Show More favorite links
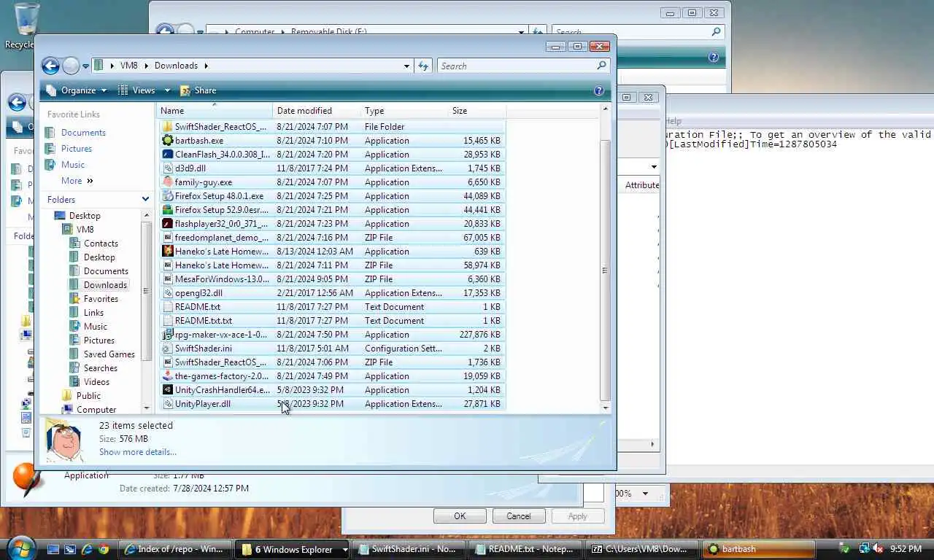The height and width of the screenshot is (560, 934). point(77,181)
